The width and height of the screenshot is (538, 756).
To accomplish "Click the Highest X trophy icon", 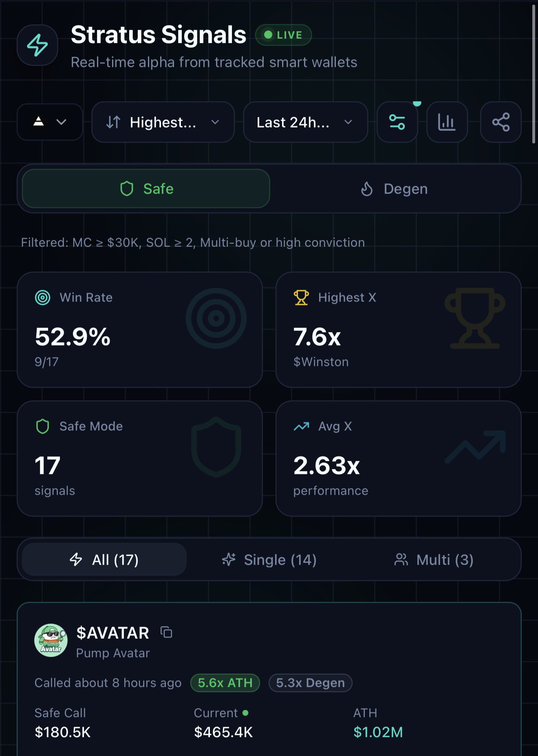I will [301, 297].
